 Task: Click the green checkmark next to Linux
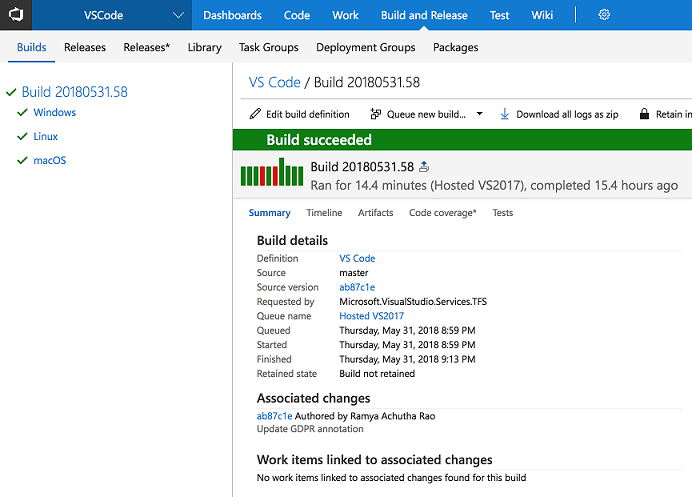pos(22,136)
